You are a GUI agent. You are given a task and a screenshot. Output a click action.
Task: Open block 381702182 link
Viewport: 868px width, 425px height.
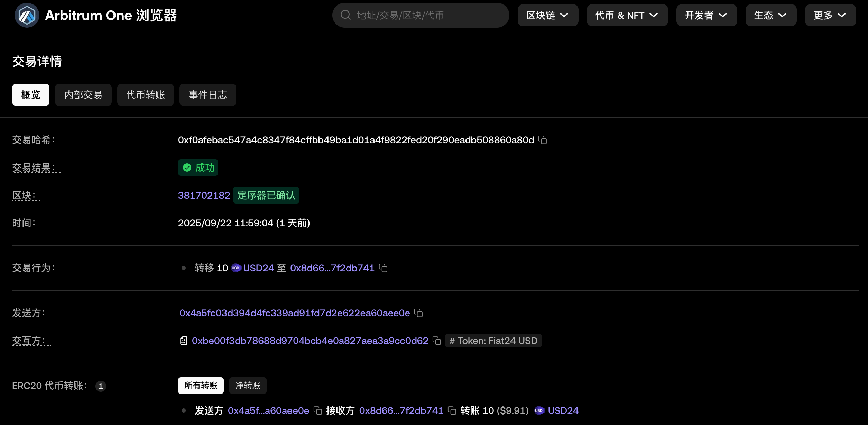(204, 196)
